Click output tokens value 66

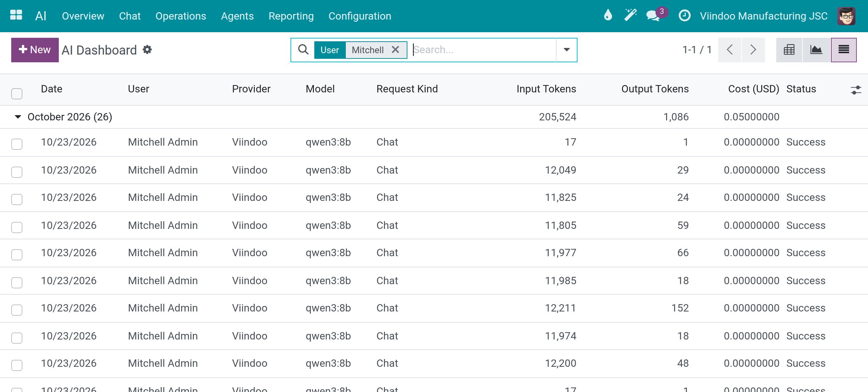click(683, 253)
